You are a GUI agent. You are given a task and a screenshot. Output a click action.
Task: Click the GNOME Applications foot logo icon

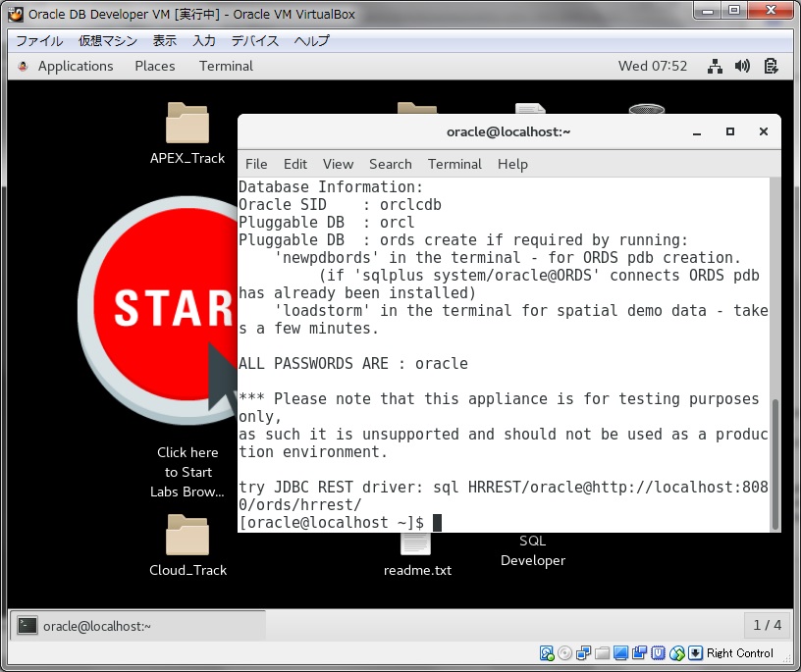[23, 66]
